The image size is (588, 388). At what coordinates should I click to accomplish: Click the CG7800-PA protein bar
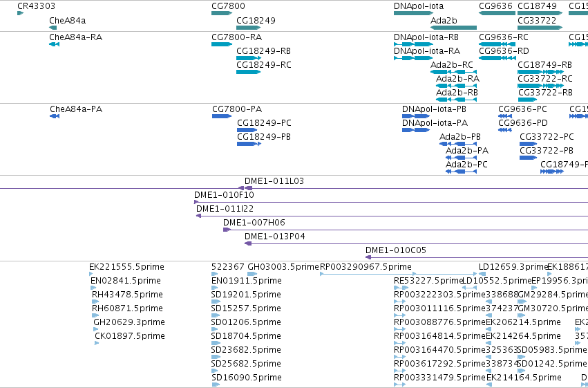click(222, 116)
